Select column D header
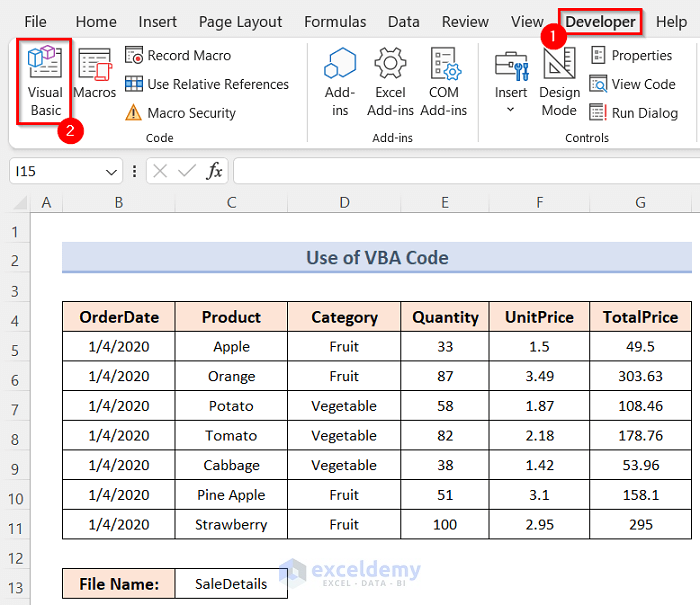Image resolution: width=700 pixels, height=605 pixels. [344, 203]
